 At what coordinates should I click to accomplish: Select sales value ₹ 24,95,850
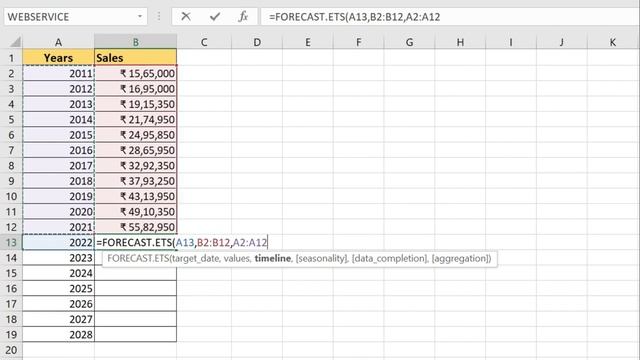click(x=136, y=135)
